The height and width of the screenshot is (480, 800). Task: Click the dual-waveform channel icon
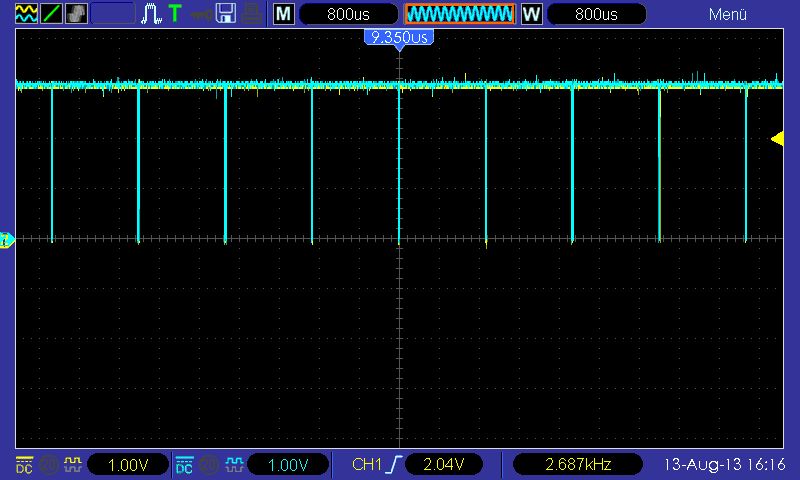(x=25, y=14)
